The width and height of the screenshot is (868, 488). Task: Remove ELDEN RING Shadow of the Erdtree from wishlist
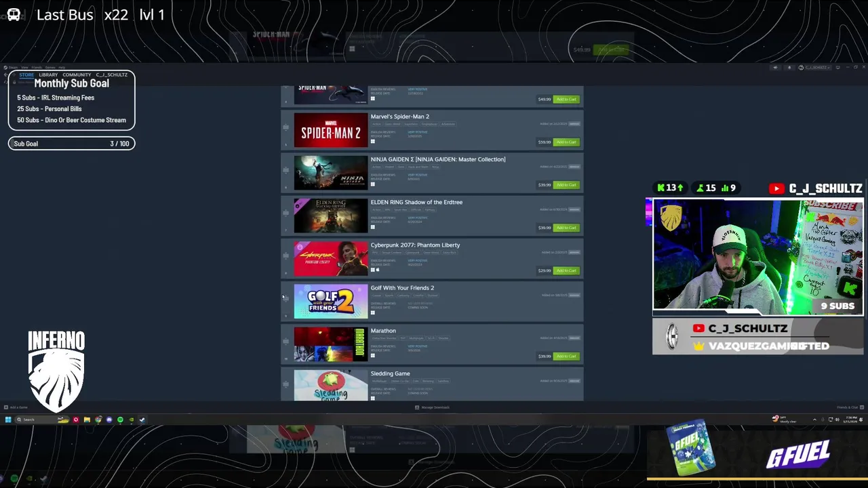click(574, 209)
